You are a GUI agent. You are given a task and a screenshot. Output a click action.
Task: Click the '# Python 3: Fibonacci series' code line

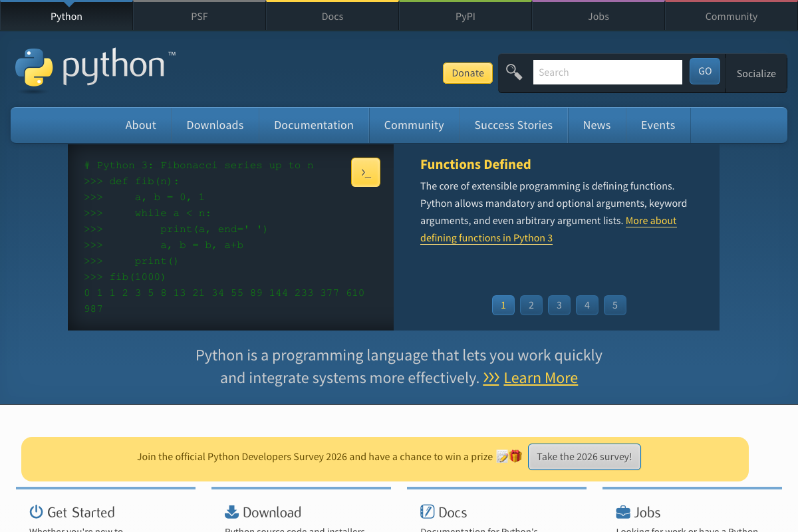pos(199,165)
